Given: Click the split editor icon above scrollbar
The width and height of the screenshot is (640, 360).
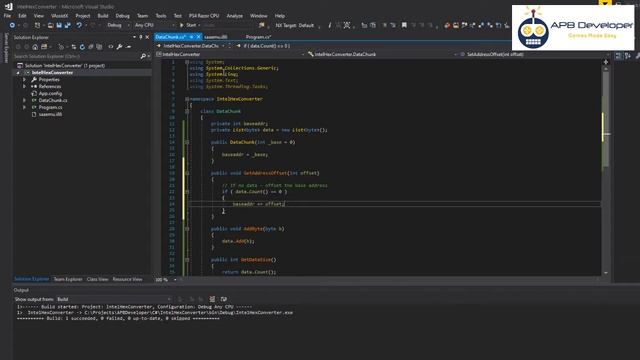Looking at the screenshot, I should (606, 62).
